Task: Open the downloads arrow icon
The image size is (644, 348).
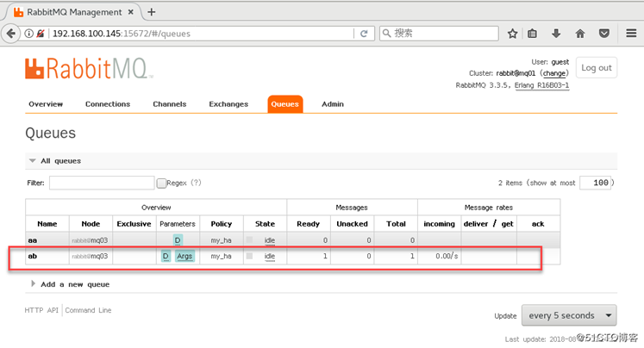Action: [556, 34]
